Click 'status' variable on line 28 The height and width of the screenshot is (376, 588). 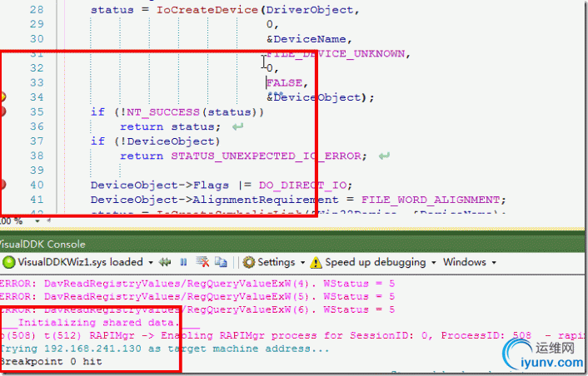[112, 10]
